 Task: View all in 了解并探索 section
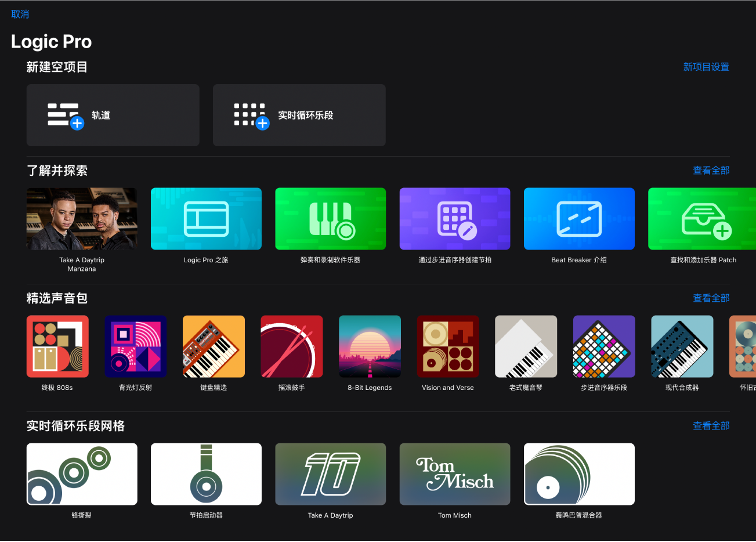711,170
